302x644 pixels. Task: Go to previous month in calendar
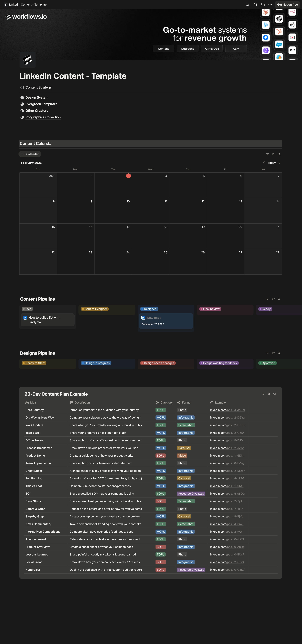point(264,163)
